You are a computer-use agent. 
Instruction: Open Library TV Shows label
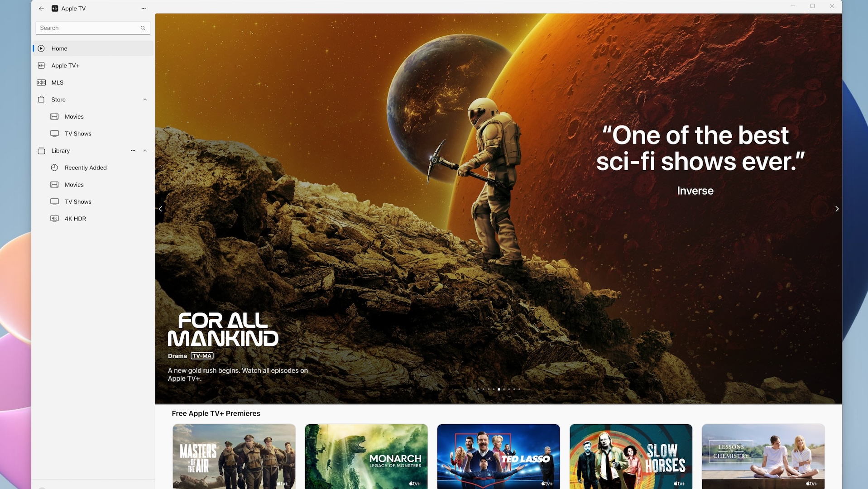[x=78, y=201]
